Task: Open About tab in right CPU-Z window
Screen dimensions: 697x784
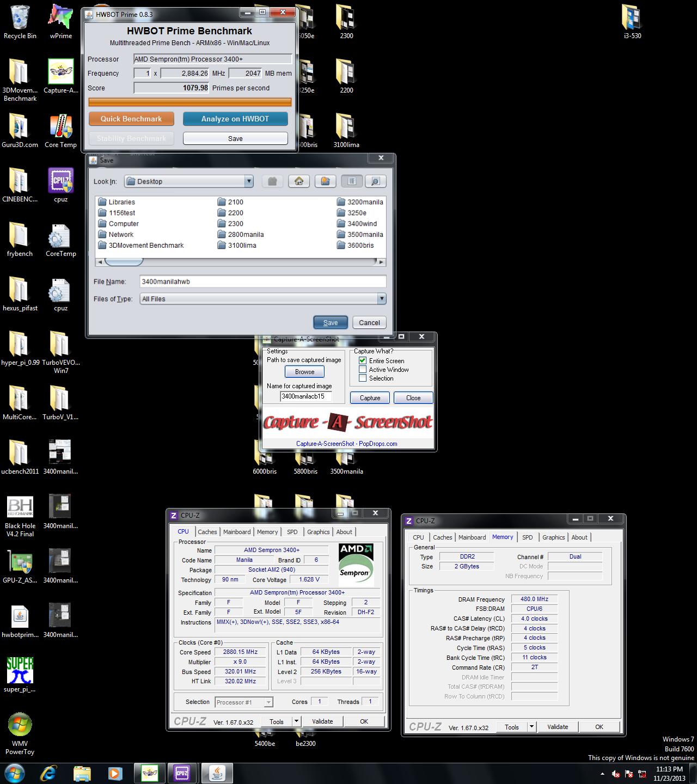Action: click(579, 537)
